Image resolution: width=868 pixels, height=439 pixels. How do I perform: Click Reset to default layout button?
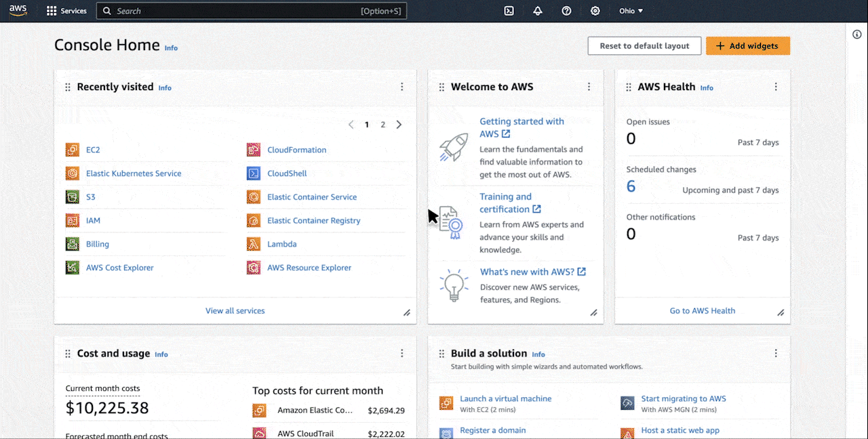(x=644, y=46)
